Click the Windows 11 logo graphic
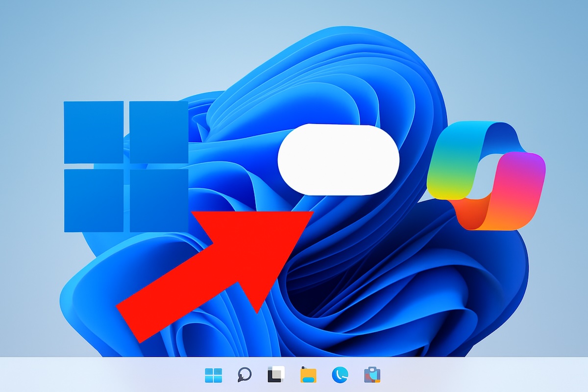The width and height of the screenshot is (588, 392). [x=125, y=167]
